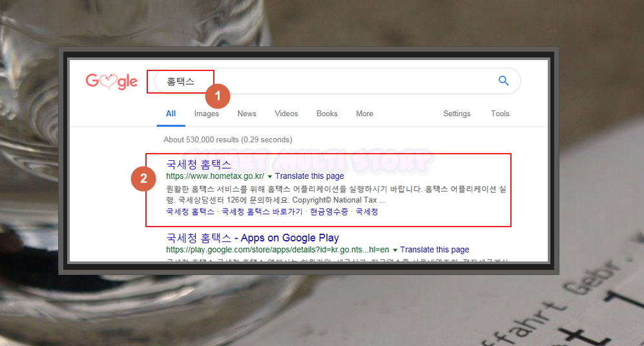Open the 국세청 홈택스 sitelink
Viewport: 644px width, 346px height.
point(190,212)
